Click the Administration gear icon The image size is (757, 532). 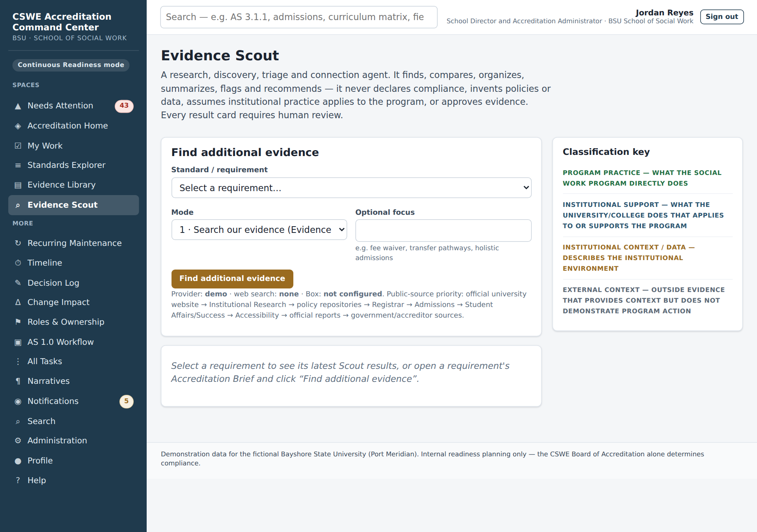(x=18, y=441)
